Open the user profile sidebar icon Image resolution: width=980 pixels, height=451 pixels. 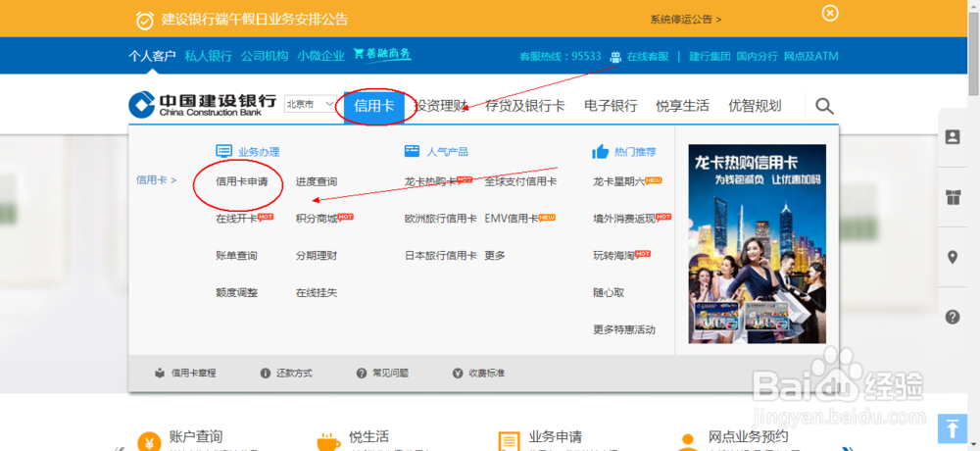pos(953,137)
